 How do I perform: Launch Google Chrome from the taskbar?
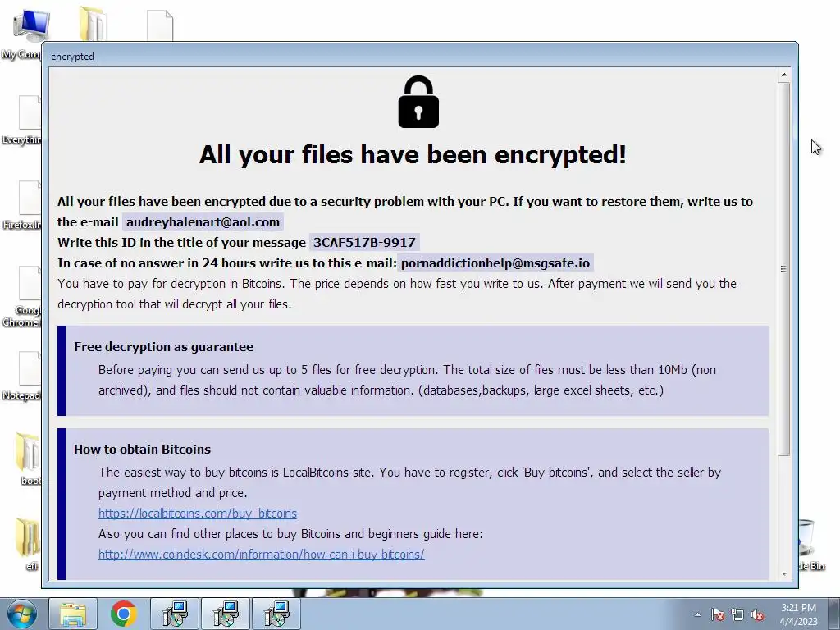point(124,614)
